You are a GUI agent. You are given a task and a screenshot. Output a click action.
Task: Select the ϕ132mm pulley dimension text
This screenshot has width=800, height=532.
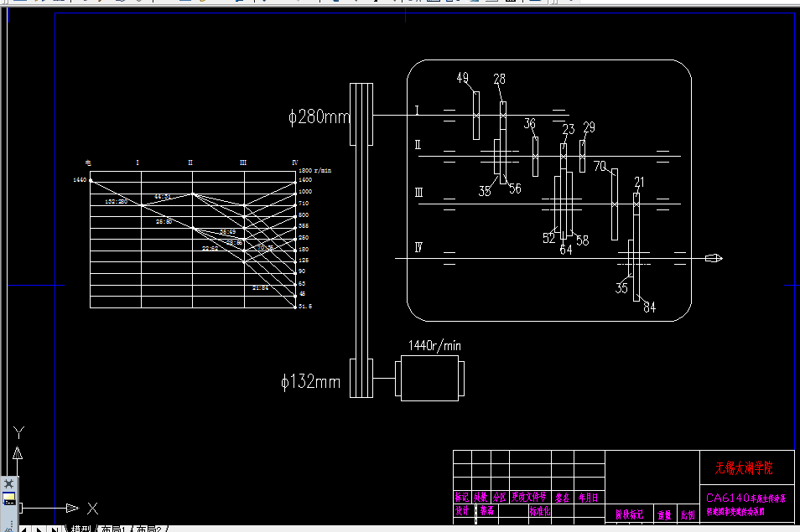tap(311, 381)
